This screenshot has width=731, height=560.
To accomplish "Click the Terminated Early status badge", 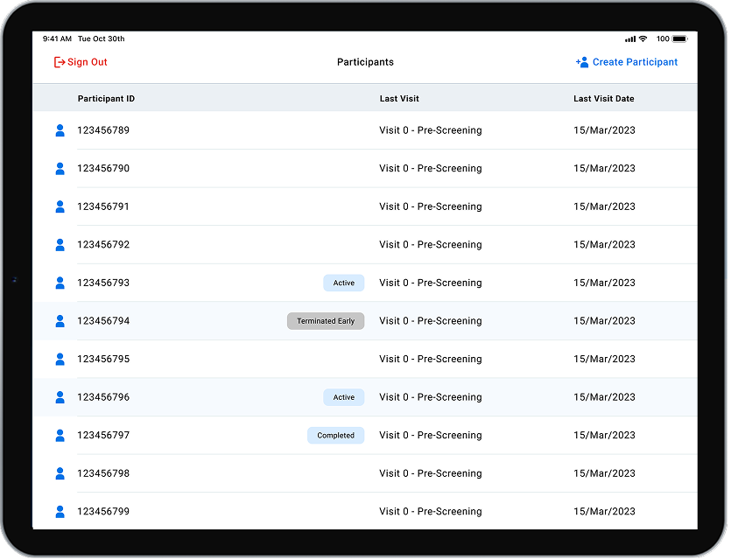I will click(x=327, y=322).
